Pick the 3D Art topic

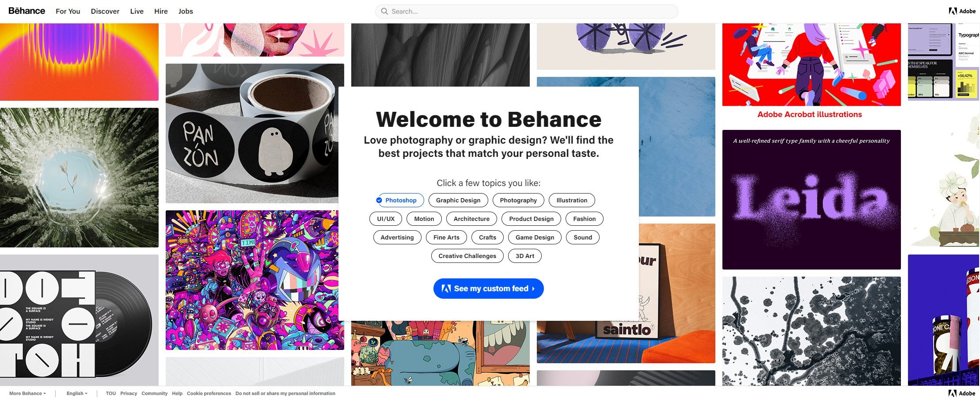point(525,256)
